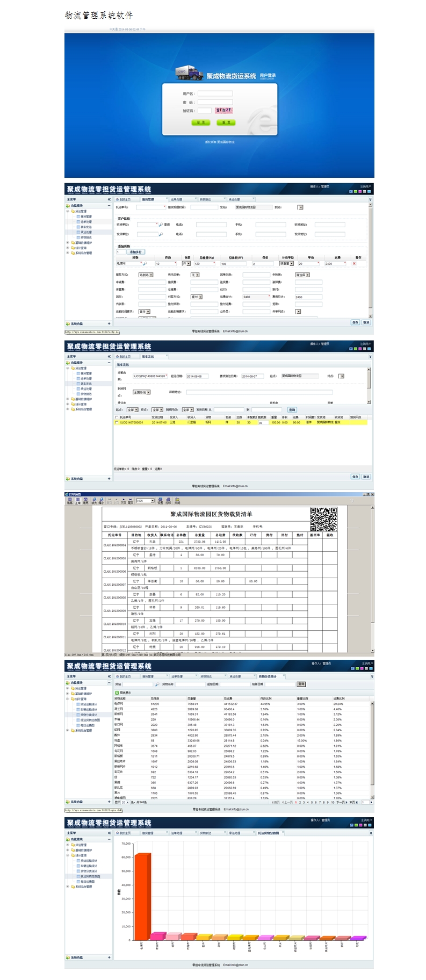
Task: Click the 下页 next-page icon in print preview
Action: tap(123, 501)
